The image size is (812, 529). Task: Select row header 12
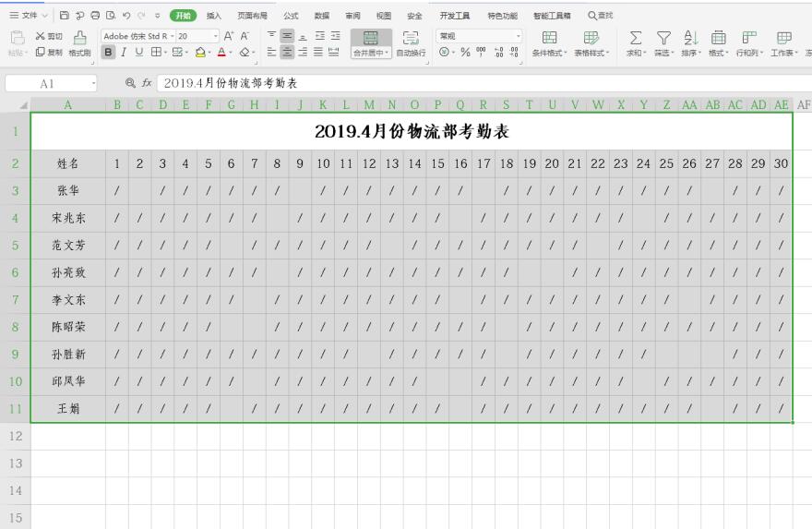15,437
